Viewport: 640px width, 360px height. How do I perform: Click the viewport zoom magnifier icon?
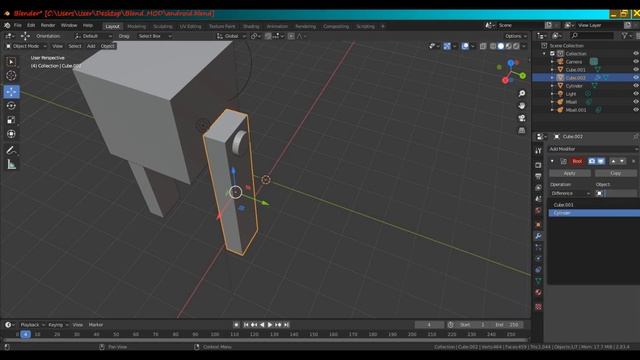point(522,94)
